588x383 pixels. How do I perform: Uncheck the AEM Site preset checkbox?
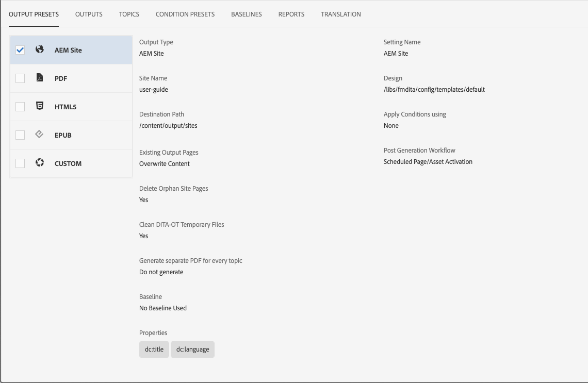pos(20,50)
